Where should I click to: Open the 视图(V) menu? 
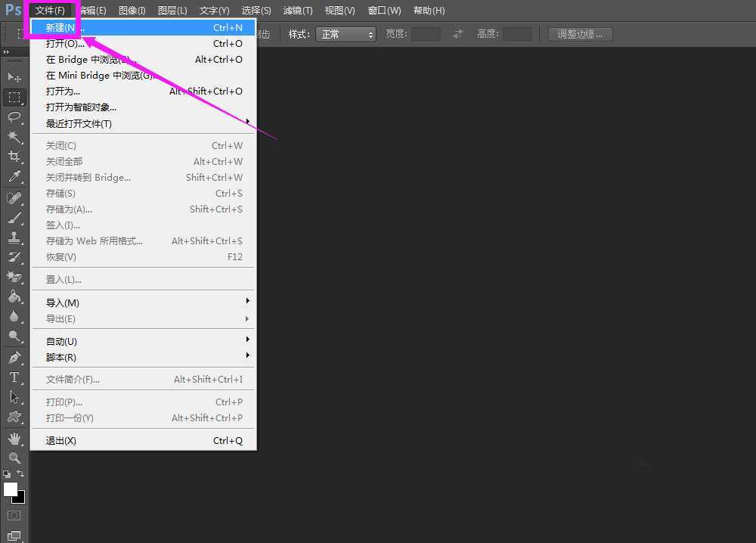(x=340, y=10)
